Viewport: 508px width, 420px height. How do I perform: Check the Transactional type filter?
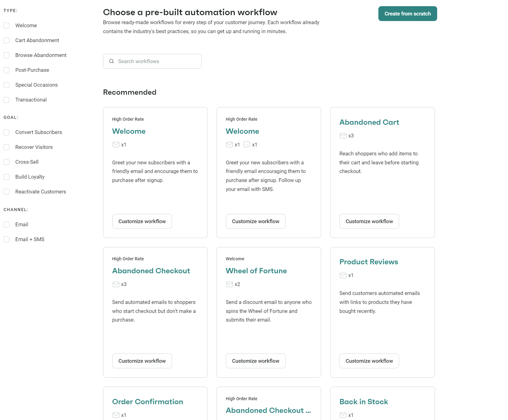(6, 100)
